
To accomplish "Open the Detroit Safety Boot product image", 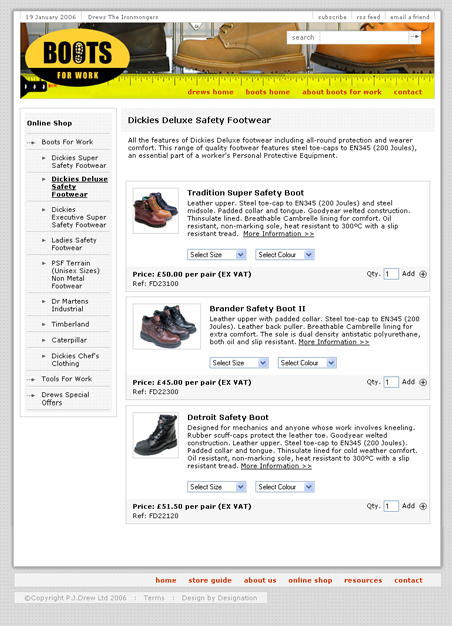I will 156,435.
